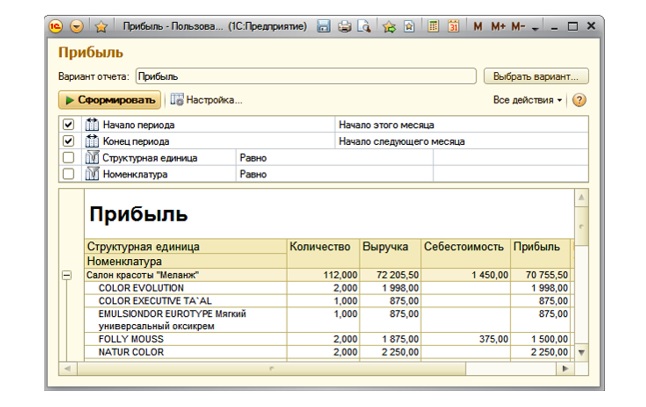
Task: Click the M+ memory button
Action: 498,27
